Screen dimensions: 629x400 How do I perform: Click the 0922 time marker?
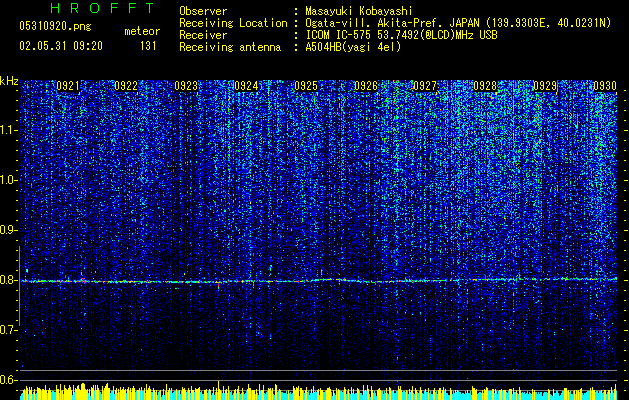[x=126, y=86]
